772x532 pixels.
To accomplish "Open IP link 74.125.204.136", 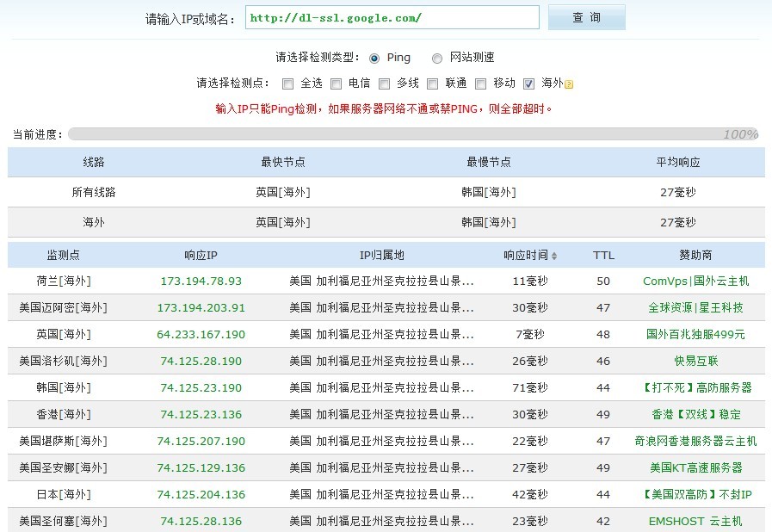I will pyautogui.click(x=201, y=494).
